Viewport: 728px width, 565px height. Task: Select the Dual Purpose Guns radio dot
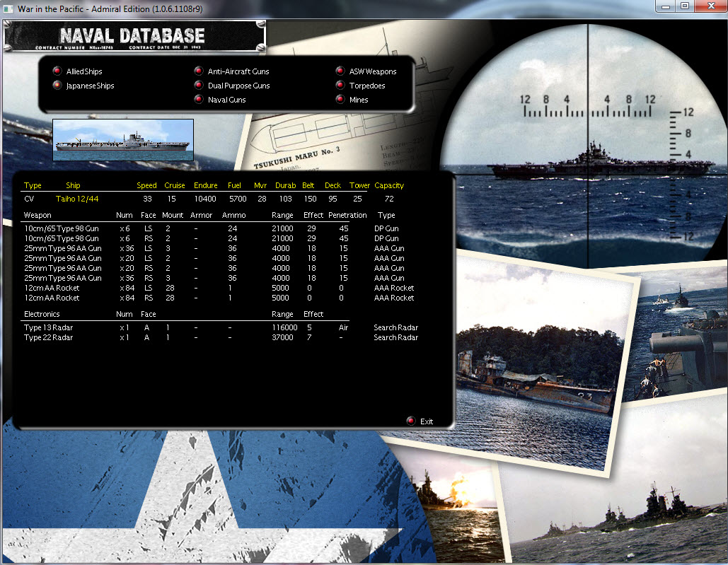click(x=199, y=85)
